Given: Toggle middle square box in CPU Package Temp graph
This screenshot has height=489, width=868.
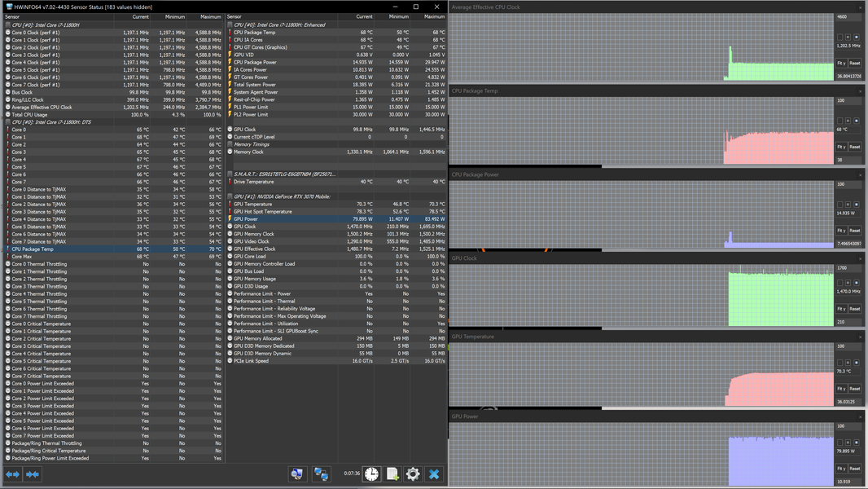Looking at the screenshot, I should [x=848, y=121].
